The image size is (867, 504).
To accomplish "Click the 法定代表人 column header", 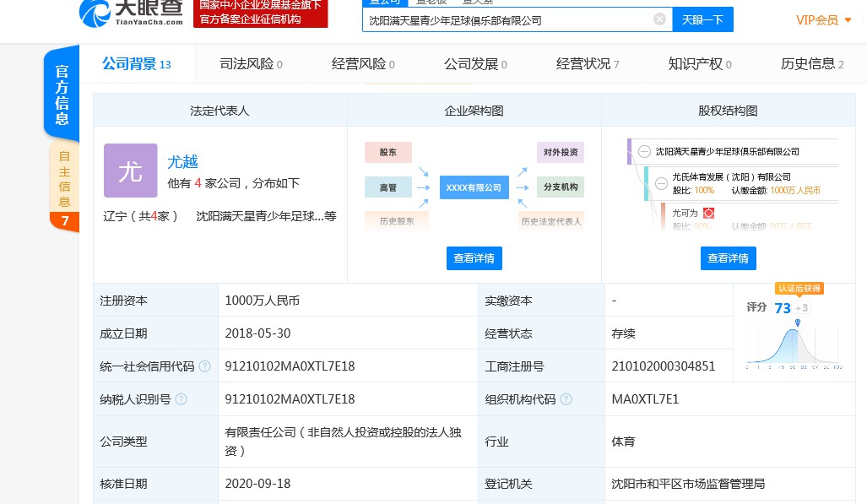I will (x=220, y=111).
